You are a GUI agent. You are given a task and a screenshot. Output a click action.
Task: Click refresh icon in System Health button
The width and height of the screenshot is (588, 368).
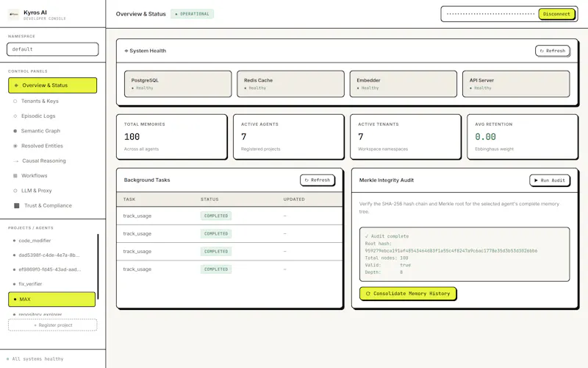tap(542, 51)
